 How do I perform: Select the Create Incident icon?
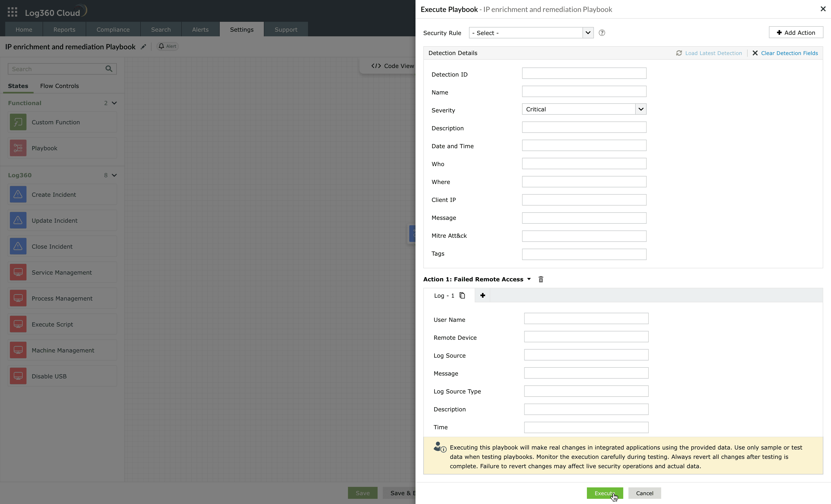[18, 195]
